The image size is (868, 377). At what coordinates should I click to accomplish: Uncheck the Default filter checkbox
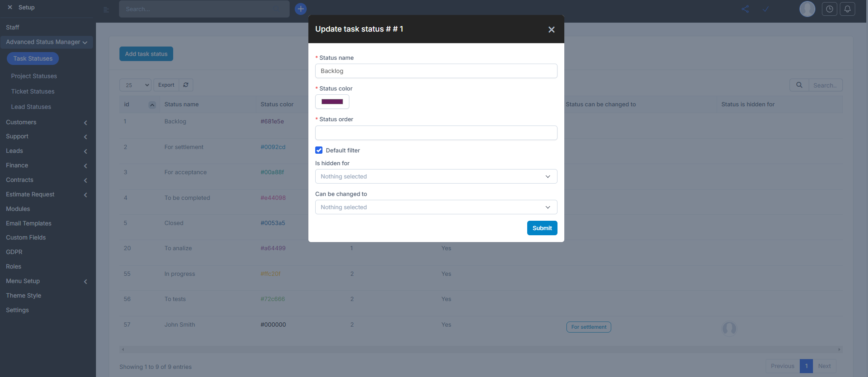319,150
